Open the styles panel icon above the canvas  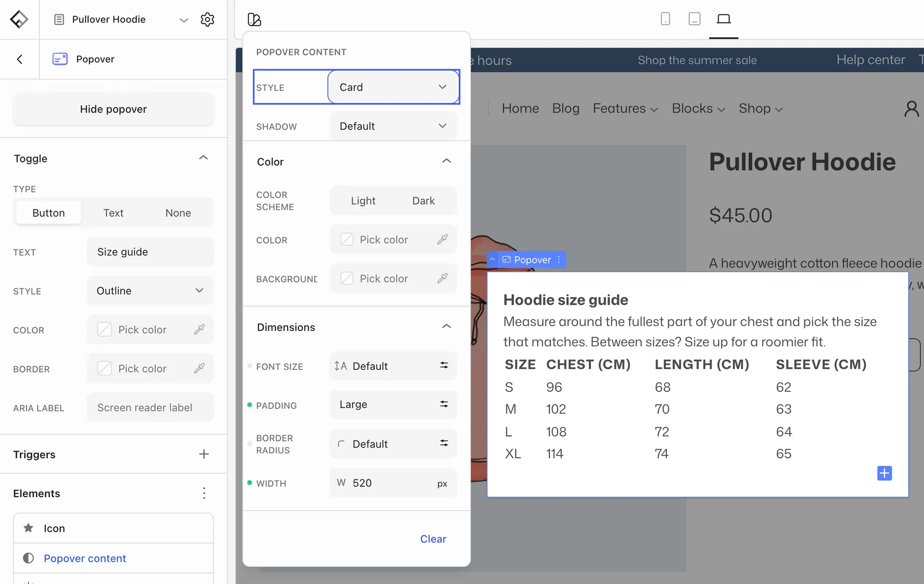(x=254, y=20)
